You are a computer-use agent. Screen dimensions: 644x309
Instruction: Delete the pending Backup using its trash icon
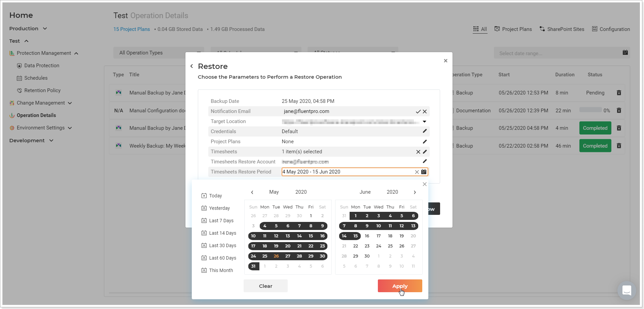(619, 92)
